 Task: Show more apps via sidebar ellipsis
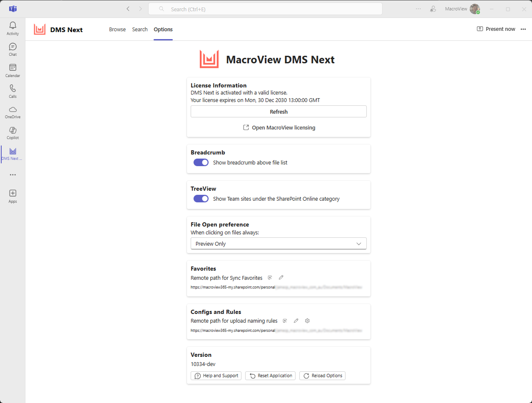[x=13, y=175]
